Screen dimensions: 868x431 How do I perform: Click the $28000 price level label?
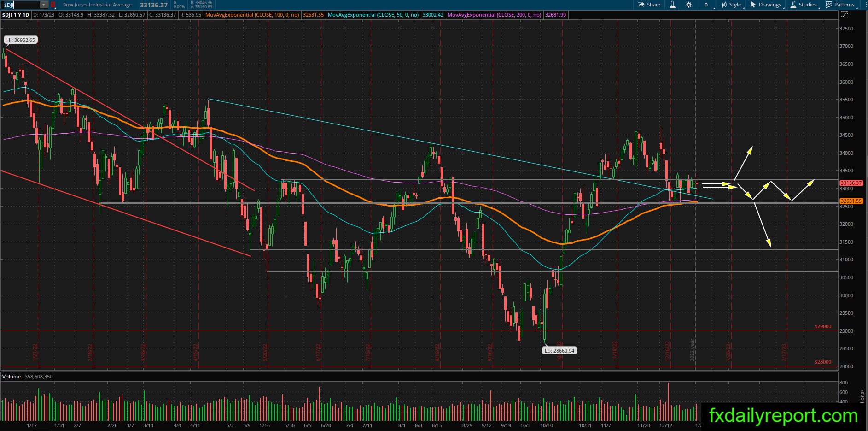823,362
